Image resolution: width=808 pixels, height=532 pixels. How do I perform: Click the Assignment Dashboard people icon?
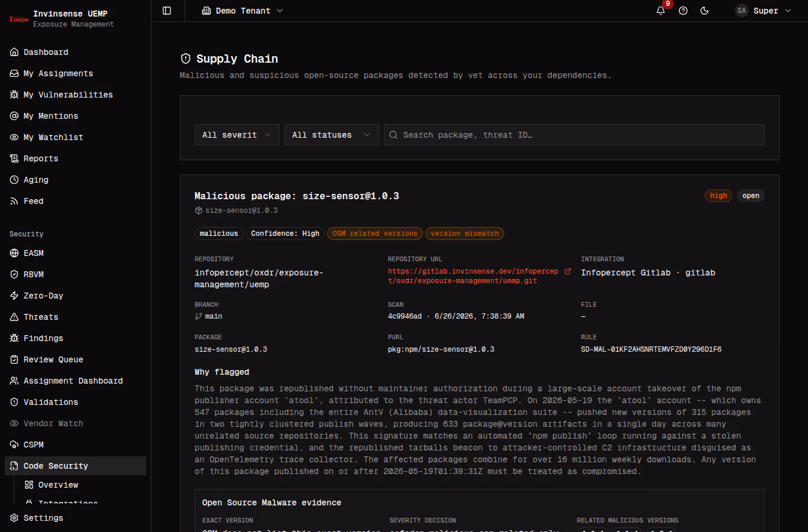(14, 381)
